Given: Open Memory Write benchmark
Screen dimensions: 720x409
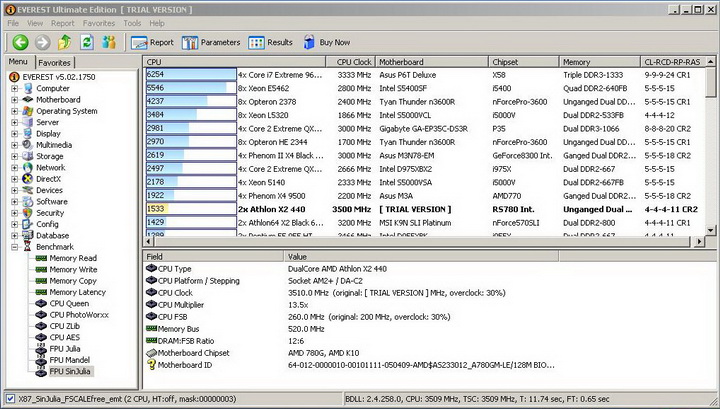Looking at the screenshot, I should pyautogui.click(x=73, y=269).
